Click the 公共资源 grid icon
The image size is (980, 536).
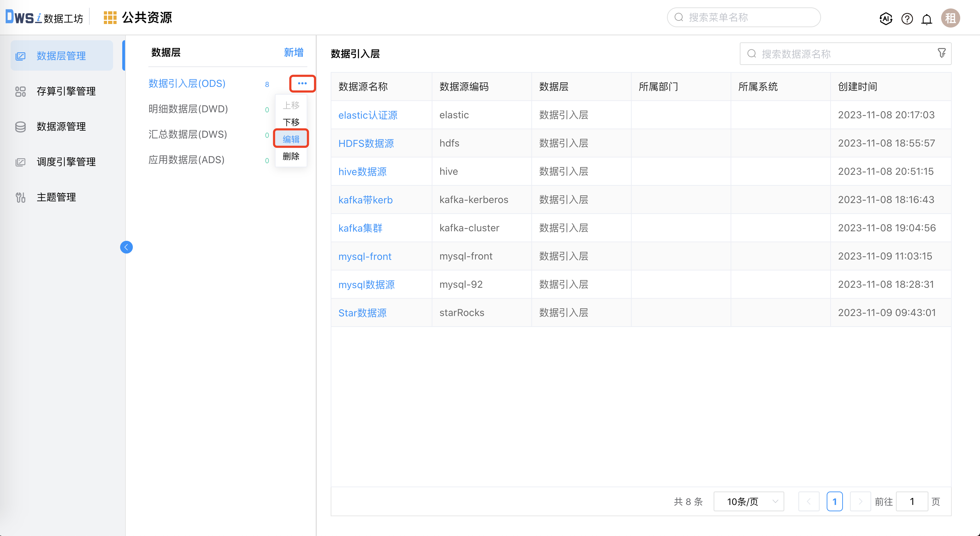coord(110,17)
